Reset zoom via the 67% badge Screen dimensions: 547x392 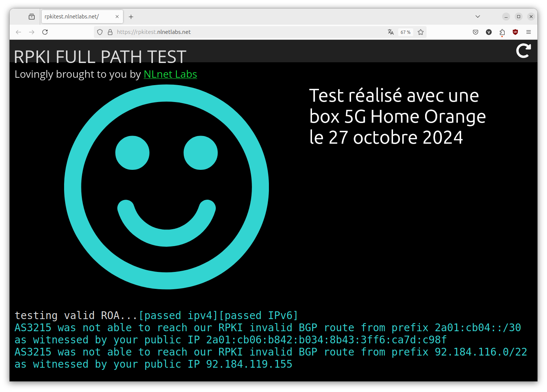click(x=406, y=32)
